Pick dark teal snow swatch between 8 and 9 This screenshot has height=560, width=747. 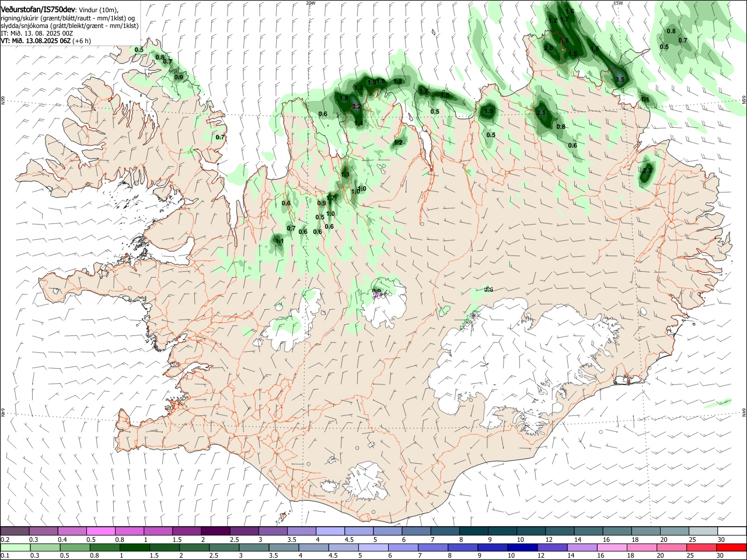pyautogui.click(x=474, y=531)
